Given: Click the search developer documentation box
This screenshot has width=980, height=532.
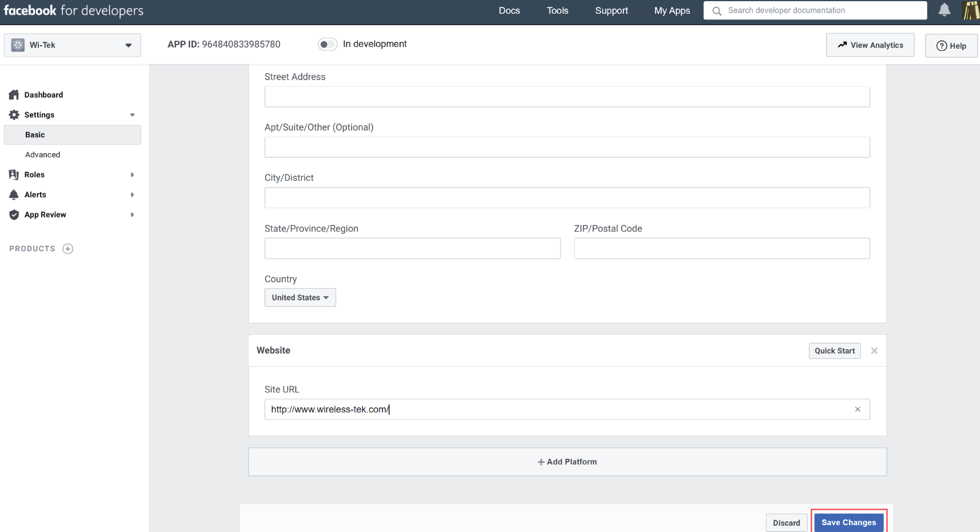Looking at the screenshot, I should (815, 10).
